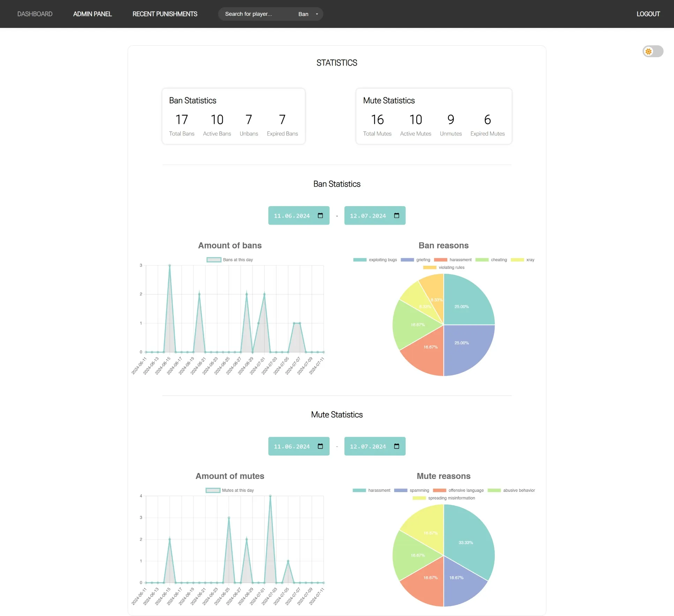The image size is (674, 616).
Task: Toggle the 'Mutes at this day' legend entry
Action: (230, 490)
